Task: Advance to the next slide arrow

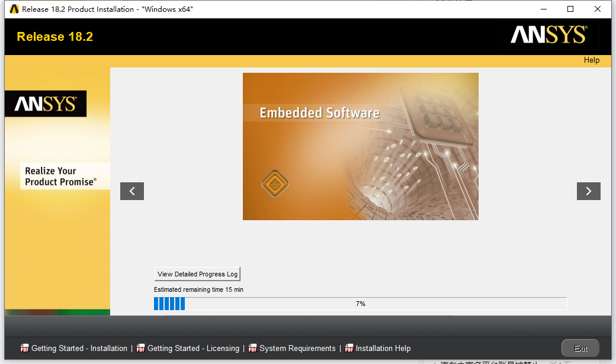Action: pos(588,191)
